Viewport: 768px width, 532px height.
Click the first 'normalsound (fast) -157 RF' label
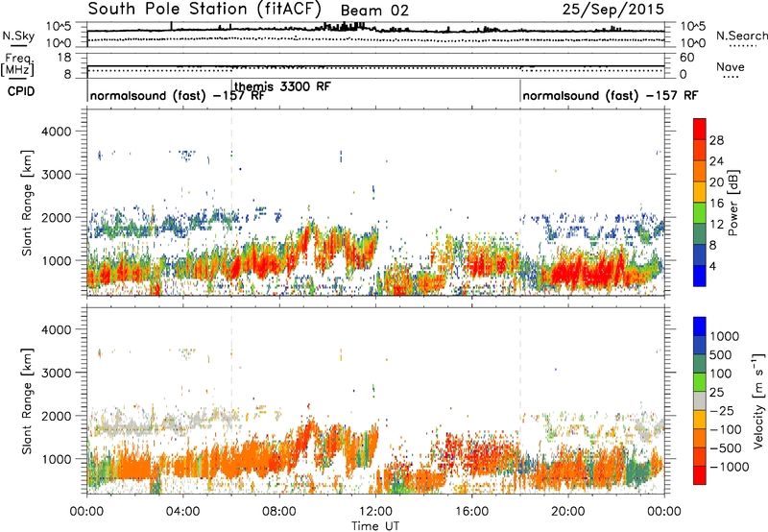click(178, 95)
